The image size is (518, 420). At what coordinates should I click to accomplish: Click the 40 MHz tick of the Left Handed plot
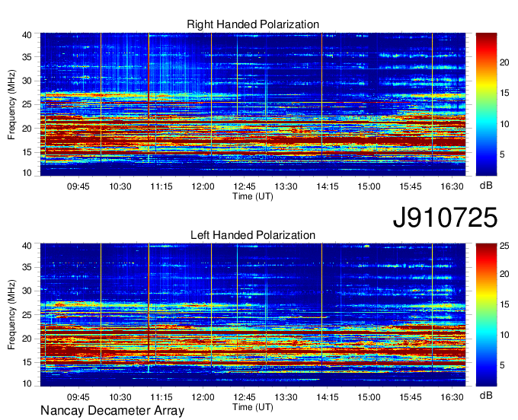click(x=27, y=246)
